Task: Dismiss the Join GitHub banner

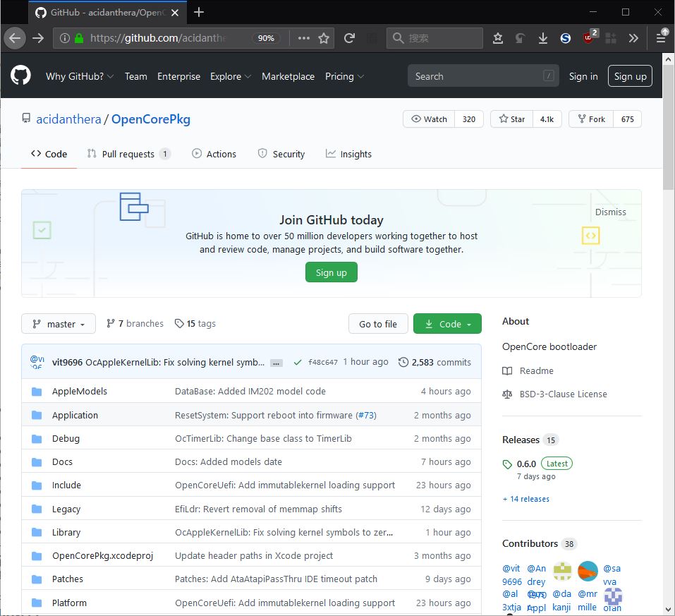Action: click(610, 212)
